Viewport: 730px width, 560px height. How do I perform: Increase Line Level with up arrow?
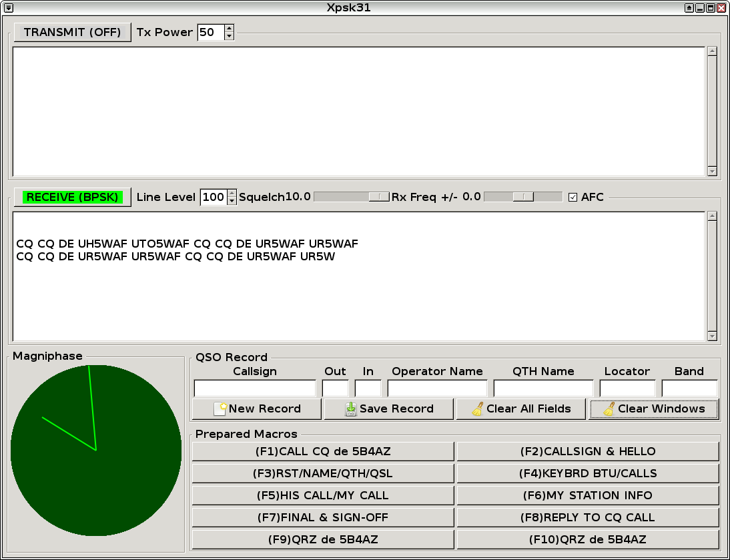tap(232, 193)
